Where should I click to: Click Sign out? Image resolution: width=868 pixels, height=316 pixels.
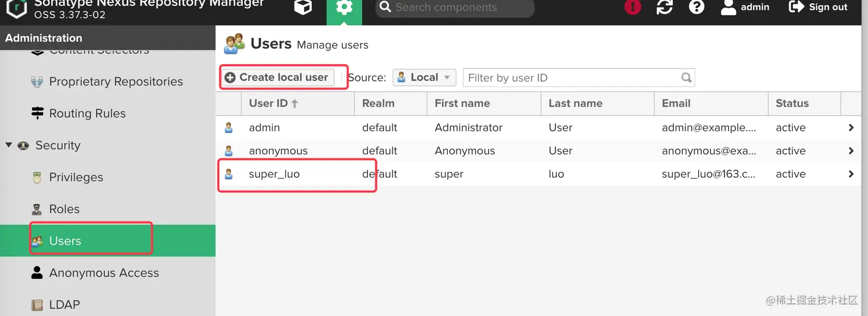click(x=819, y=7)
